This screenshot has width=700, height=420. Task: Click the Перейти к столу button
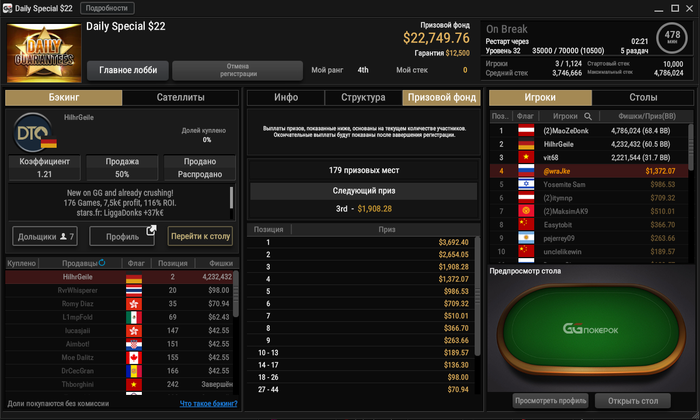click(200, 236)
